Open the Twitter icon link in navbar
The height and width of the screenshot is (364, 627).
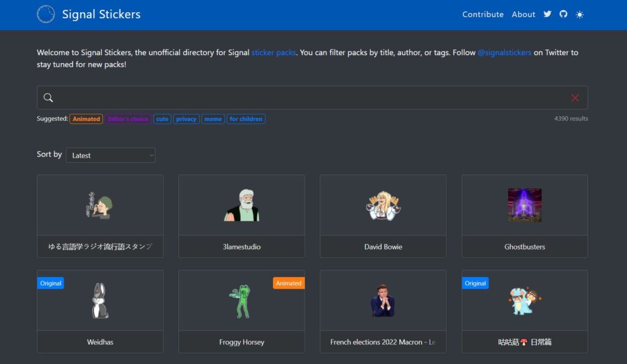547,14
